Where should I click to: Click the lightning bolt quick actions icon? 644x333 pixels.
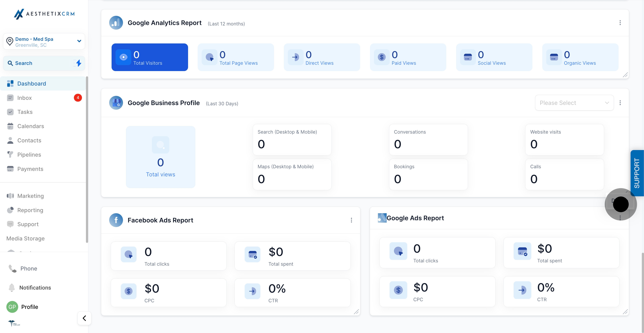78,63
